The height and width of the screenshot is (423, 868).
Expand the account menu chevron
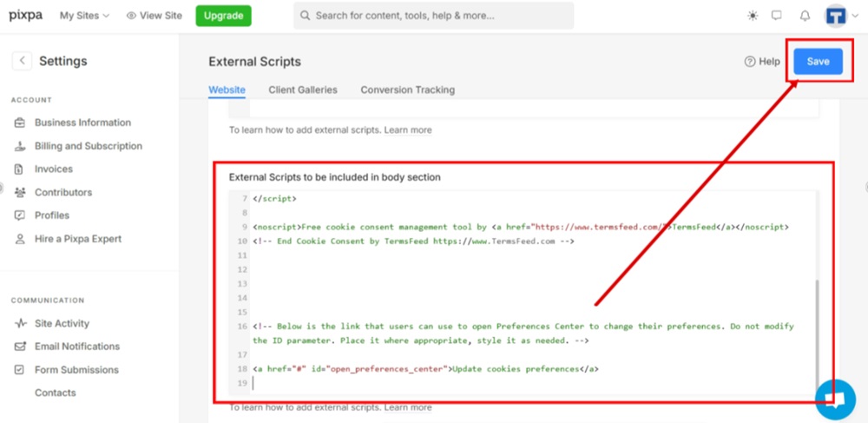(855, 16)
